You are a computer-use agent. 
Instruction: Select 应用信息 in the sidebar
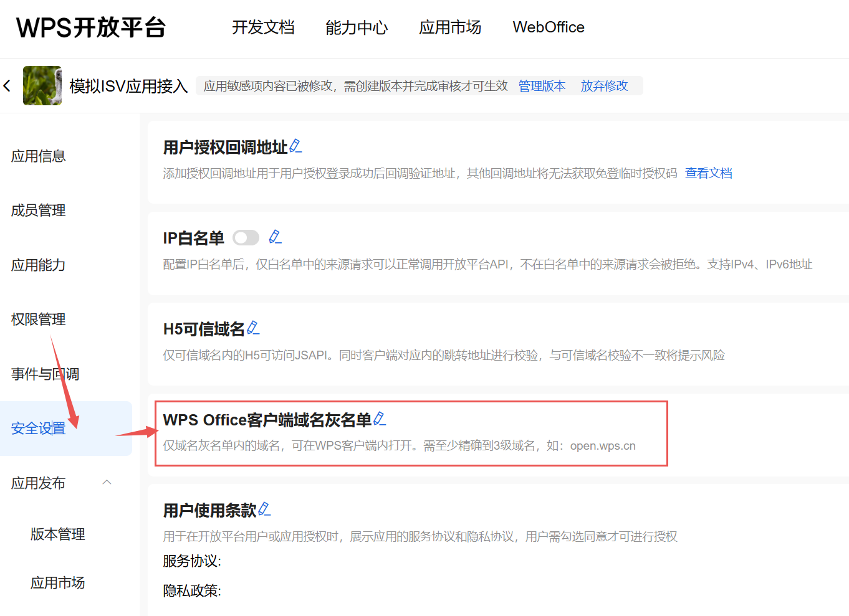pyautogui.click(x=39, y=156)
